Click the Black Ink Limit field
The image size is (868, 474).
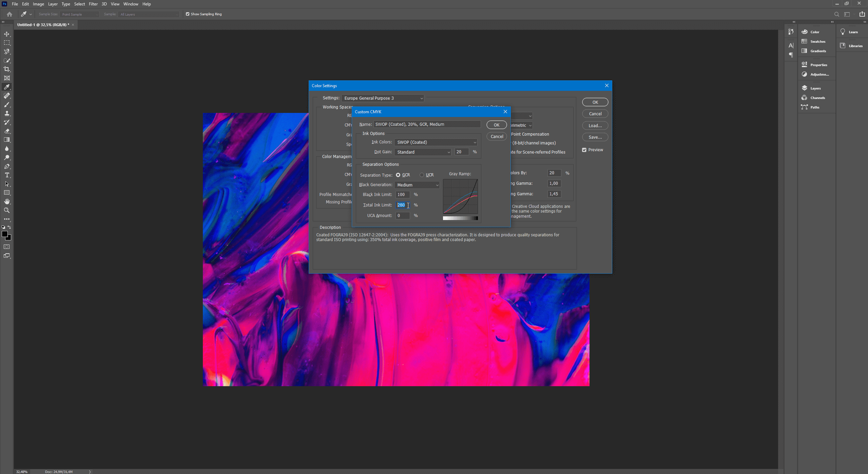pyautogui.click(x=403, y=195)
